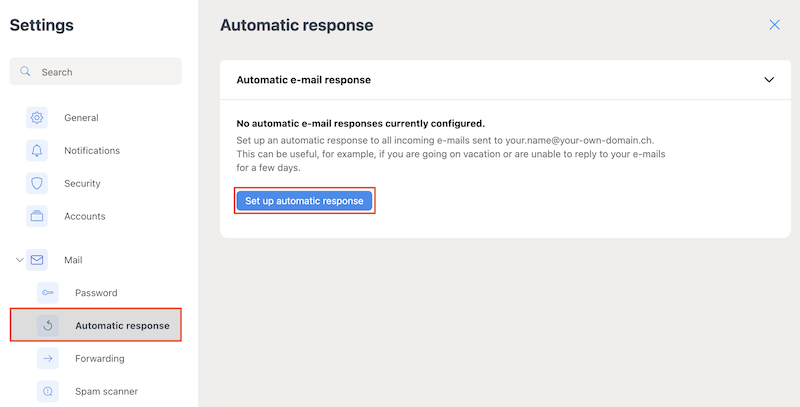Click the Security shield icon
Image resolution: width=800 pixels, height=407 pixels.
[37, 184]
